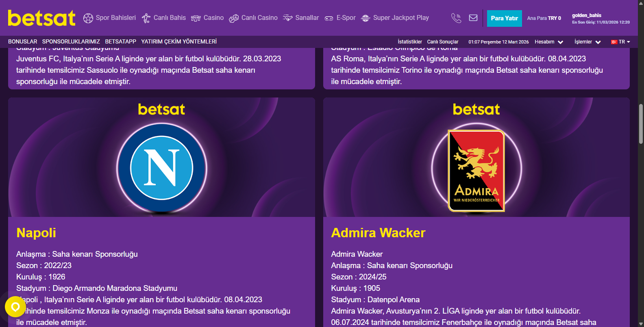The width and height of the screenshot is (644, 327).
Task: Open the BONUSLAR menu item
Action: coord(23,41)
